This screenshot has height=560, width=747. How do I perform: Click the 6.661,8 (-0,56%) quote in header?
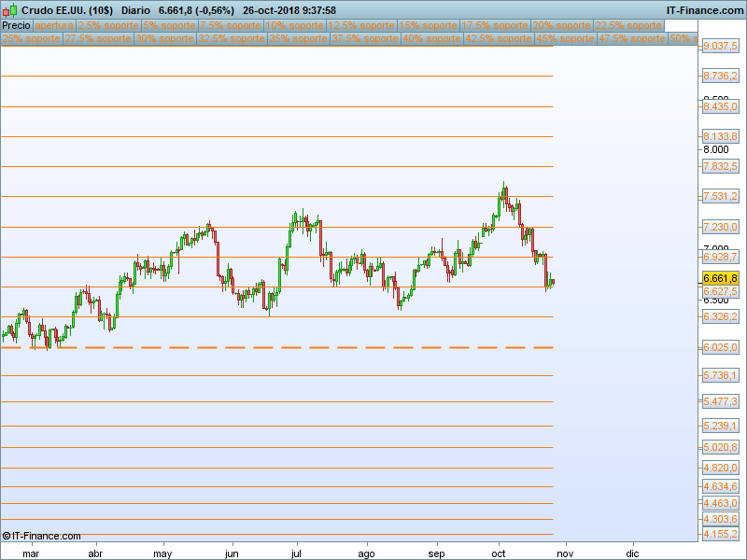196,10
